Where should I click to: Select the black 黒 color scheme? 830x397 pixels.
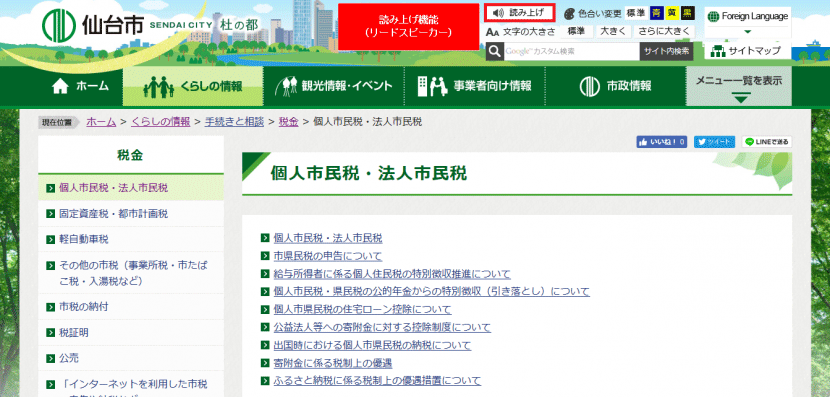tap(687, 13)
